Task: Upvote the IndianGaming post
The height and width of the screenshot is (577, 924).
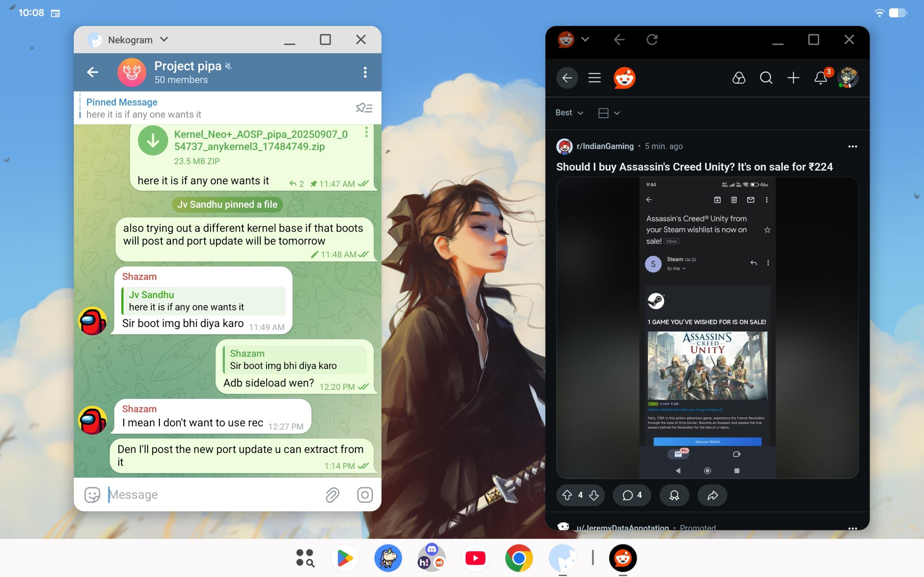Action: point(567,495)
